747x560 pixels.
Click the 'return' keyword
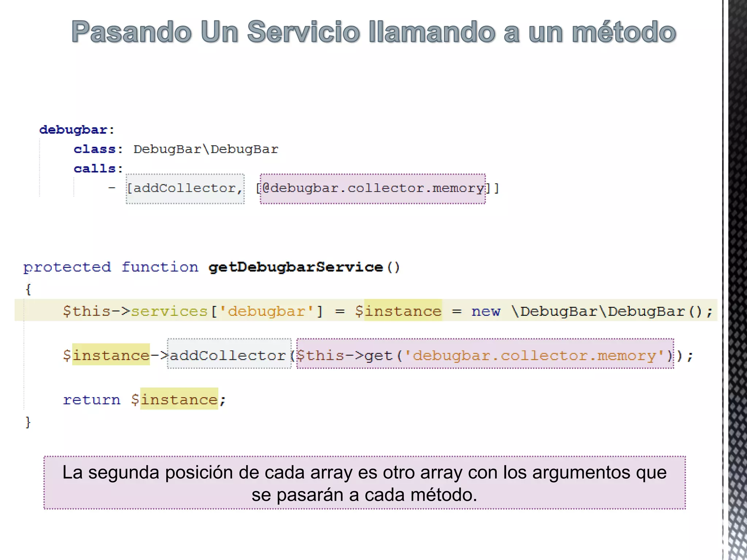(x=92, y=400)
